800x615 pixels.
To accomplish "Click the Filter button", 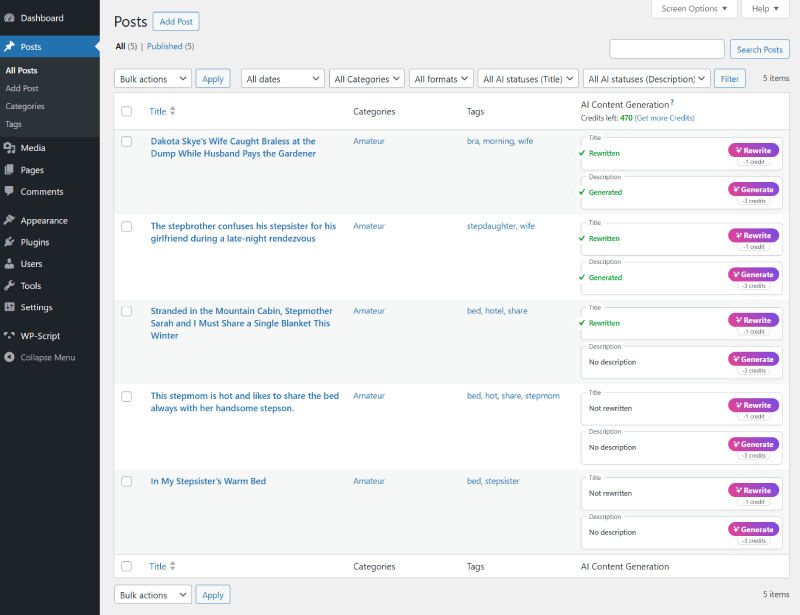I will pos(730,79).
